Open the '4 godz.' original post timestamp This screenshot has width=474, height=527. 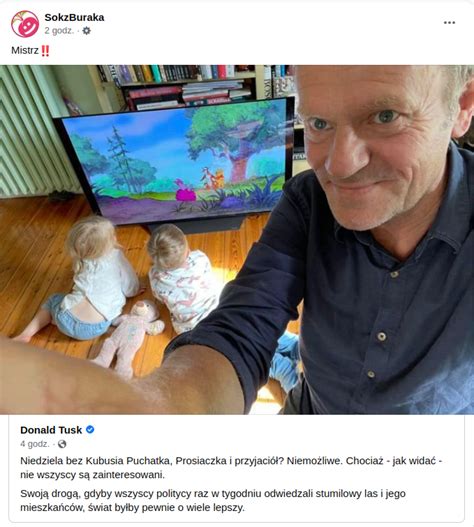tap(35, 444)
